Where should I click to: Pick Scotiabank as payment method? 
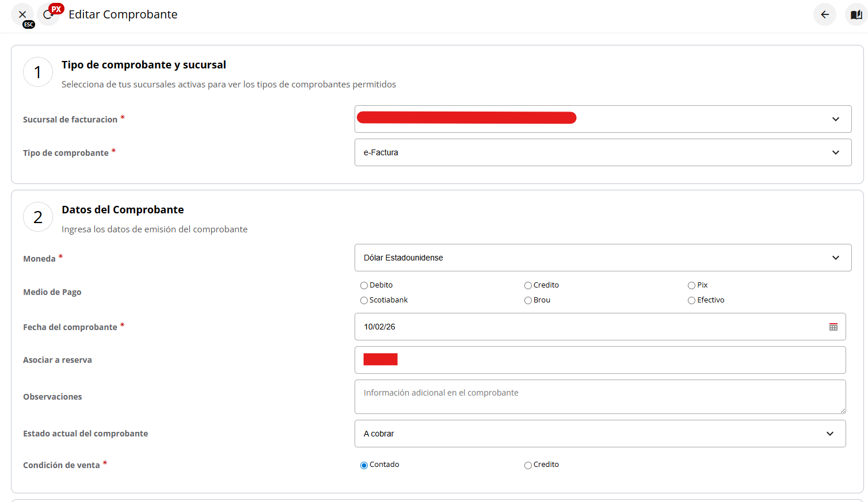(364, 301)
